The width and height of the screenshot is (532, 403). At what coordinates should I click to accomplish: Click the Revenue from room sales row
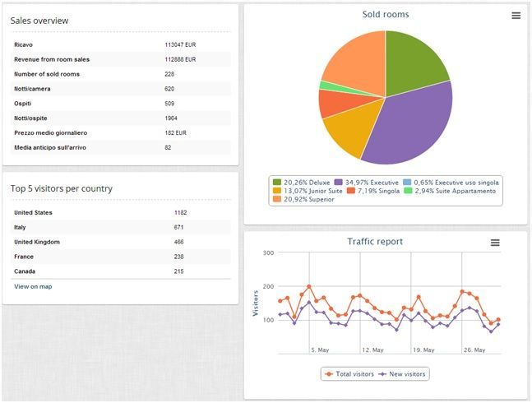point(121,59)
